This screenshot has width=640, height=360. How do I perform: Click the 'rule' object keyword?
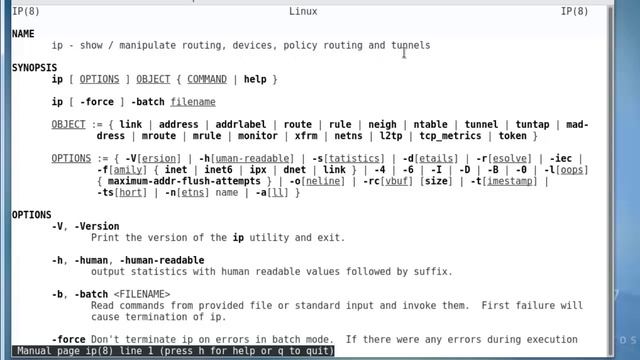click(340, 124)
